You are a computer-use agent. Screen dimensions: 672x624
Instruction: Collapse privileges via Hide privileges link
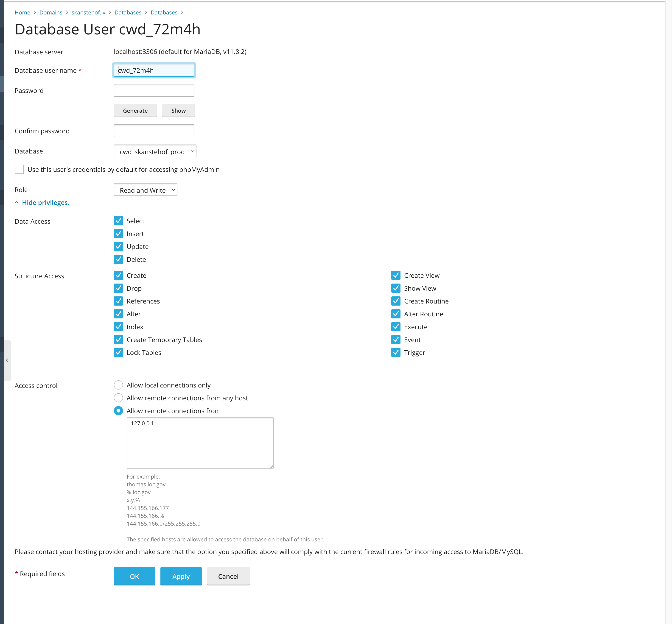pos(46,203)
